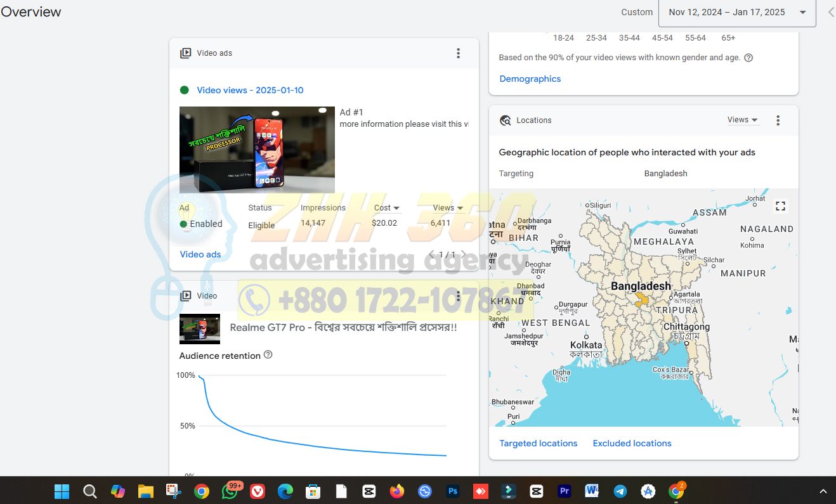Click the highlighted Dhaka region on the map

click(x=643, y=300)
